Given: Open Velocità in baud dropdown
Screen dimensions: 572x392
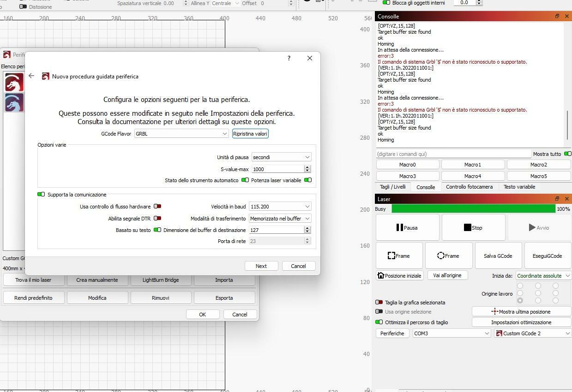Looking at the screenshot, I should point(280,207).
